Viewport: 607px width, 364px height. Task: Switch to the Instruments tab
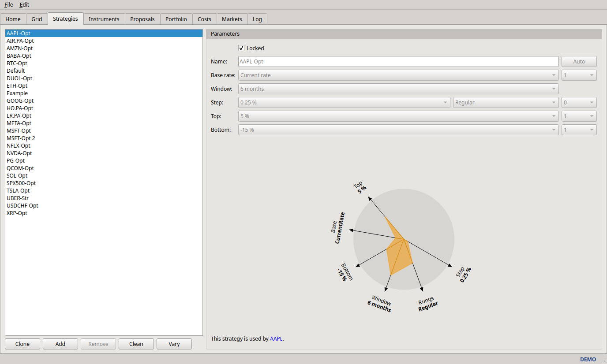[x=104, y=19]
